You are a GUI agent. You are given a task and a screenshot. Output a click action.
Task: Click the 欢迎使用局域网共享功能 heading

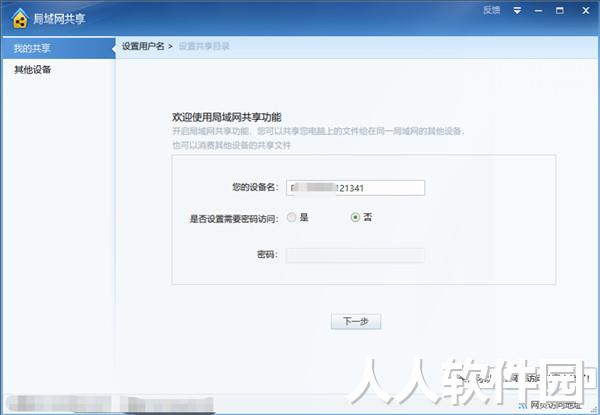point(227,117)
